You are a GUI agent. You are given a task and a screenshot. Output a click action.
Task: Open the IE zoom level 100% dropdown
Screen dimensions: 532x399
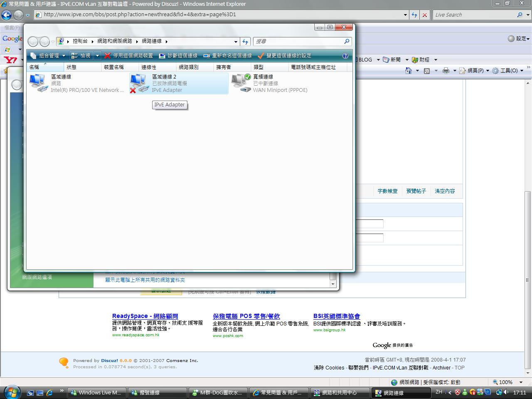click(521, 382)
